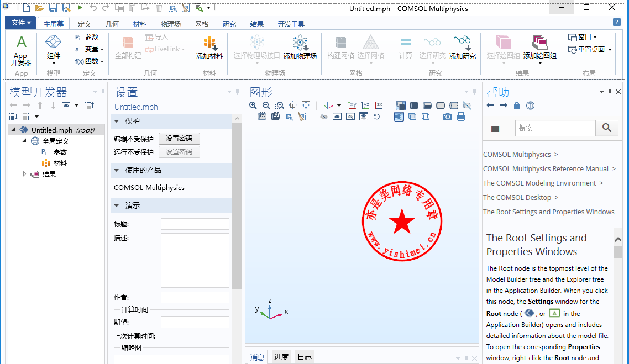The width and height of the screenshot is (629, 364).
Task: Click 添加物理场 in the ribbon
Action: 300,48
